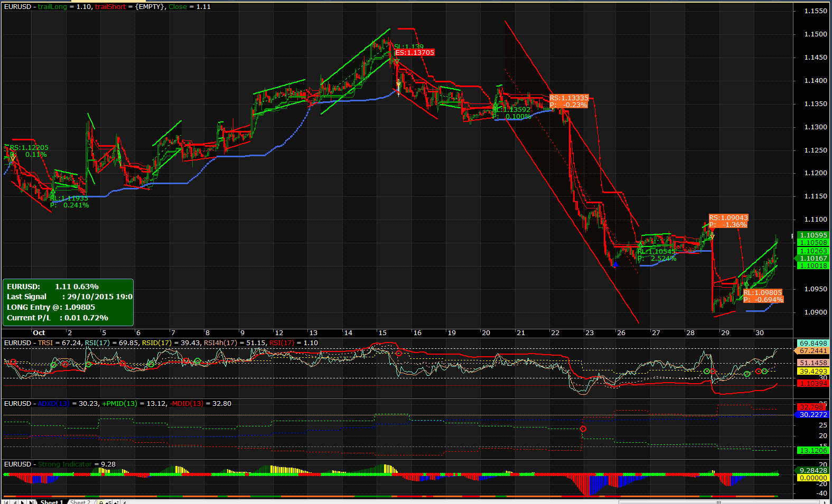Select the RS:1.09043 orange signal label
The image size is (832, 504).
(x=728, y=221)
